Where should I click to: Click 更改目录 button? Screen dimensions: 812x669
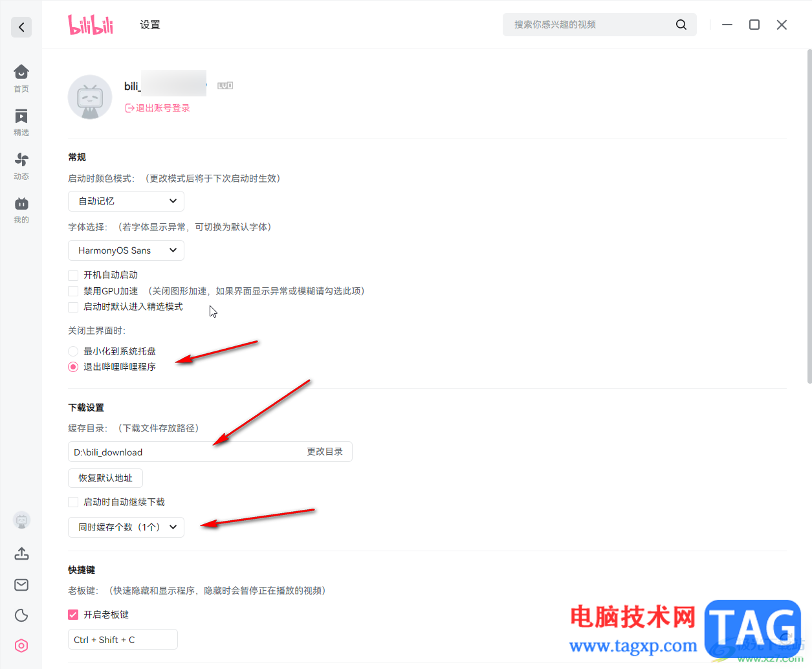coord(325,452)
